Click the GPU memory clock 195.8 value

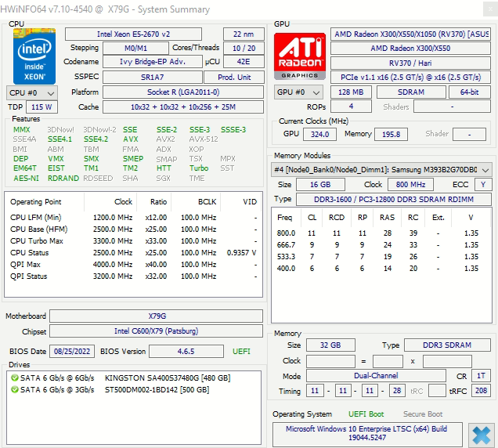tap(391, 135)
